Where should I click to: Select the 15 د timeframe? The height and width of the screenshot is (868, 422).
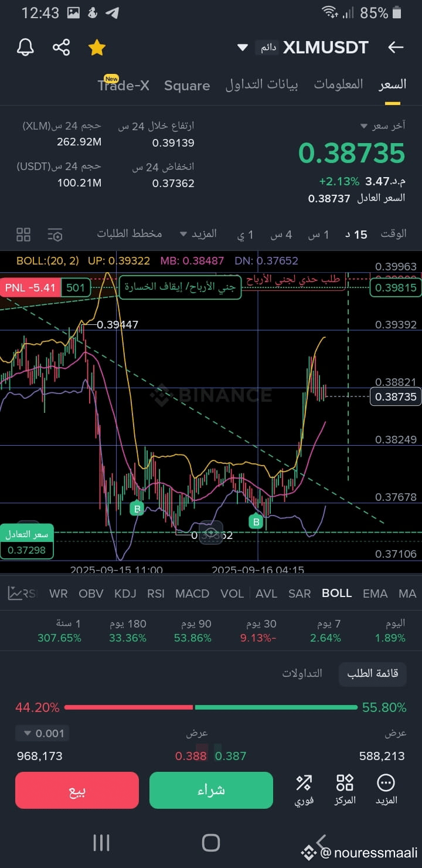point(356,235)
